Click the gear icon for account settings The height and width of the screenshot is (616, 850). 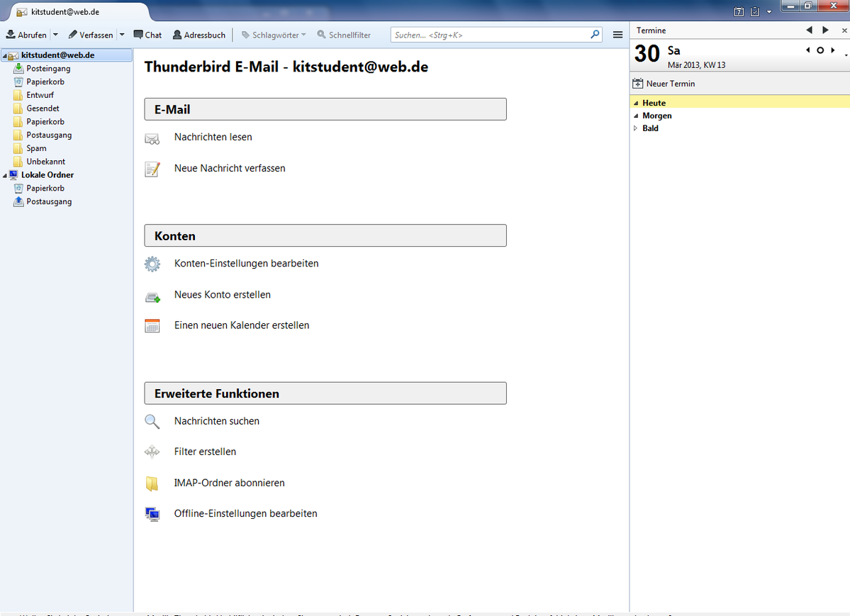[x=152, y=264]
